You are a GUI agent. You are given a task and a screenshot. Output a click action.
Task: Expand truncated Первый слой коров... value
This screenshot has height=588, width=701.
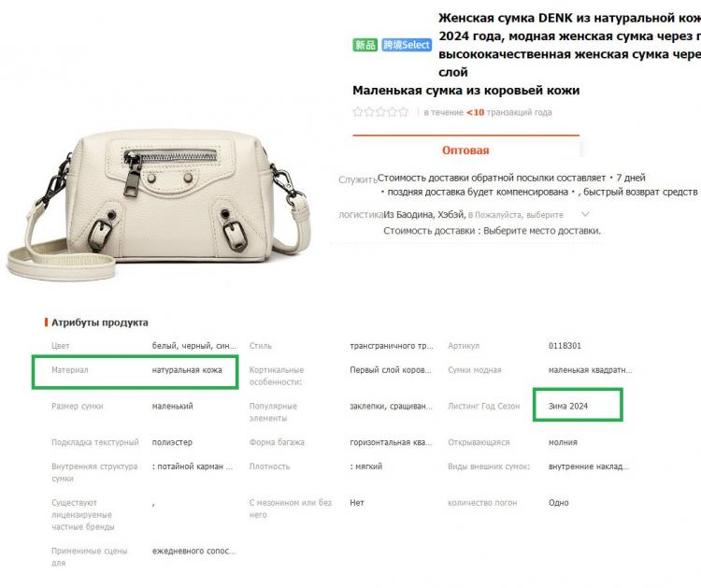391,370
